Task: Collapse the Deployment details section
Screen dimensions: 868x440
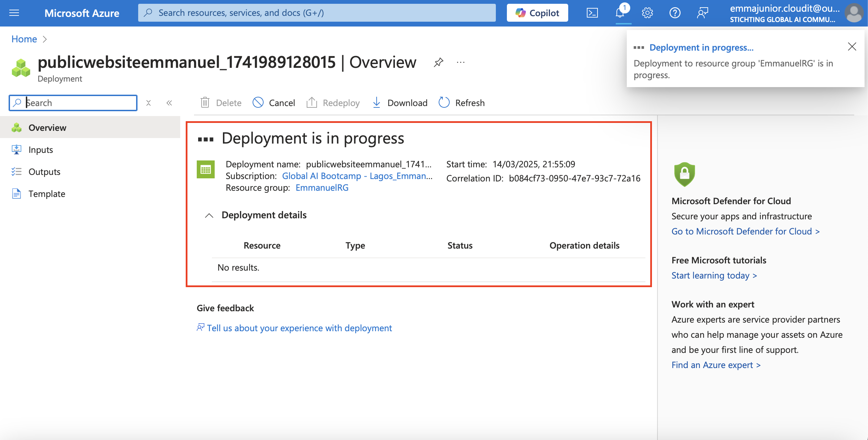Action: tap(209, 216)
